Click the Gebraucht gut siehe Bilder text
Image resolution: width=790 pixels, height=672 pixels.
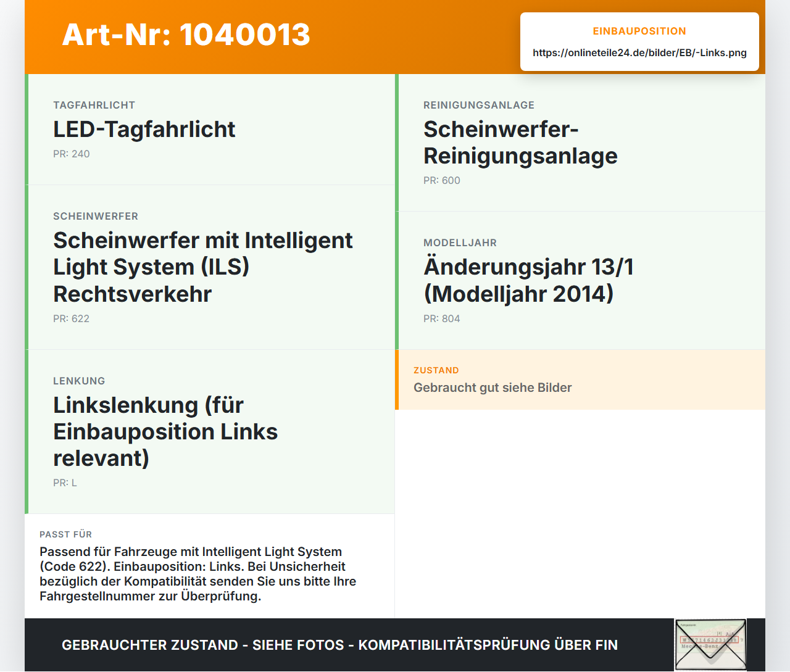pos(493,388)
